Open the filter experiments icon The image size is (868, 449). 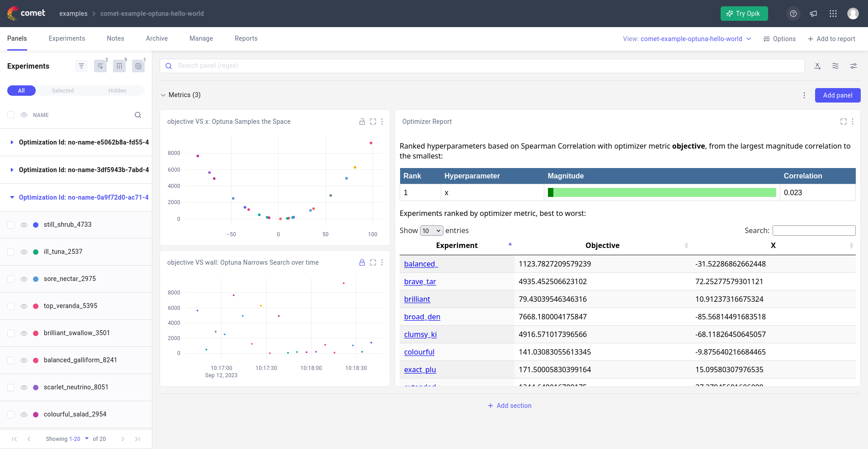point(81,66)
